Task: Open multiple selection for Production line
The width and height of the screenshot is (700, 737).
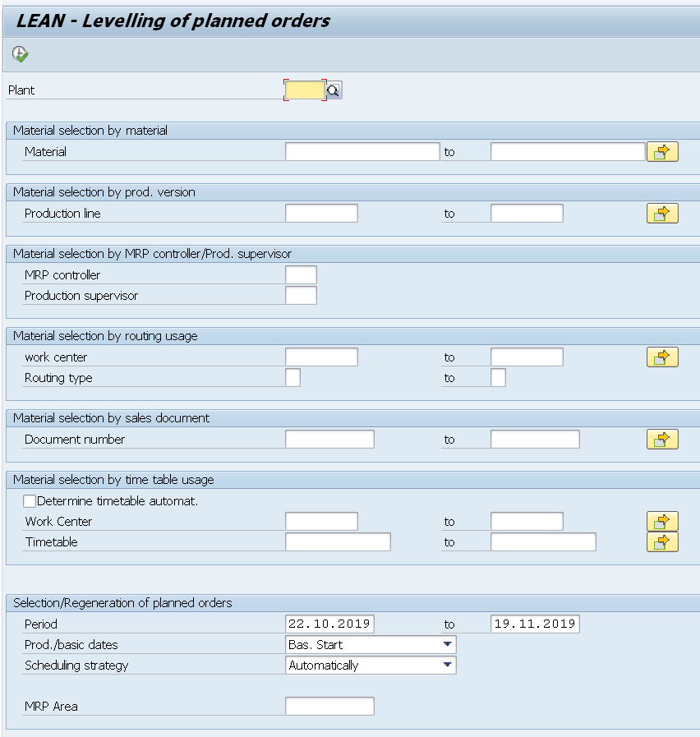Action: pyautogui.click(x=661, y=214)
